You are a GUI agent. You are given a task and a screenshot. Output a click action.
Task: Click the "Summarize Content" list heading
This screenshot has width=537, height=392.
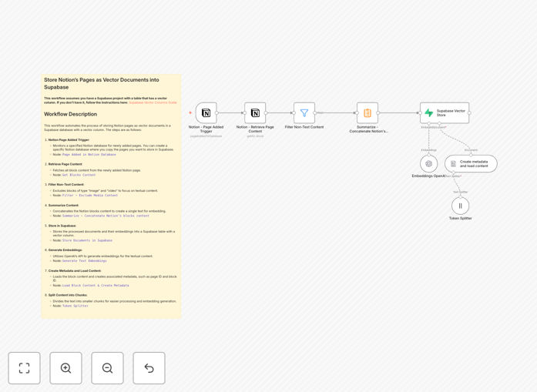[x=63, y=206]
